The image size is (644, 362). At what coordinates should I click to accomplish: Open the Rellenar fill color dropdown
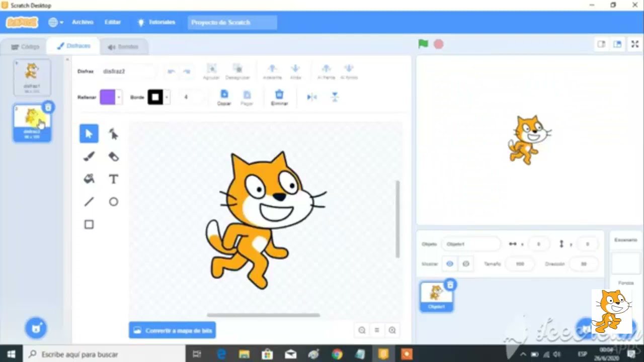click(x=119, y=97)
